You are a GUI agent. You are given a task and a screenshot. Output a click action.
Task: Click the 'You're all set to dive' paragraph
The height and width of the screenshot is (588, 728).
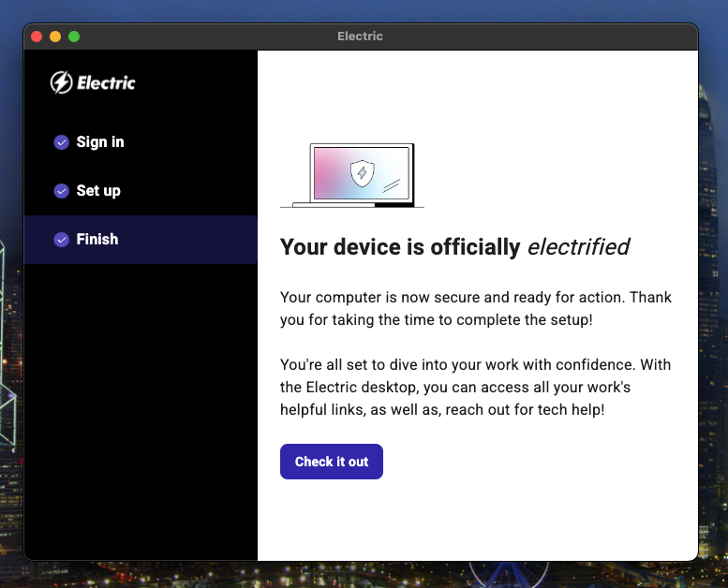click(475, 387)
